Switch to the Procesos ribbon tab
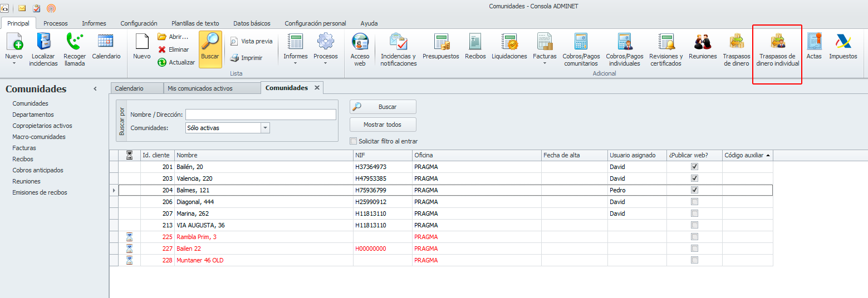Image resolution: width=868 pixels, height=298 pixels. (x=56, y=23)
